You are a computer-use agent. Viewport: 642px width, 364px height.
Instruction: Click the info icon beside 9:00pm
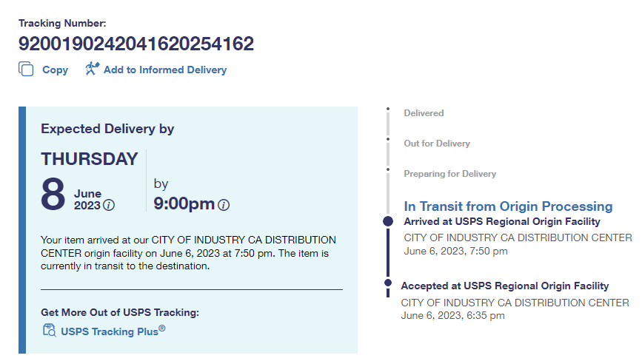(x=224, y=205)
